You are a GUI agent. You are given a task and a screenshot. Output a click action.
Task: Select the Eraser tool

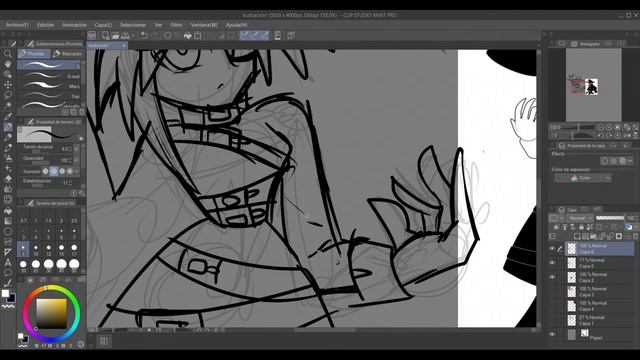point(7,179)
